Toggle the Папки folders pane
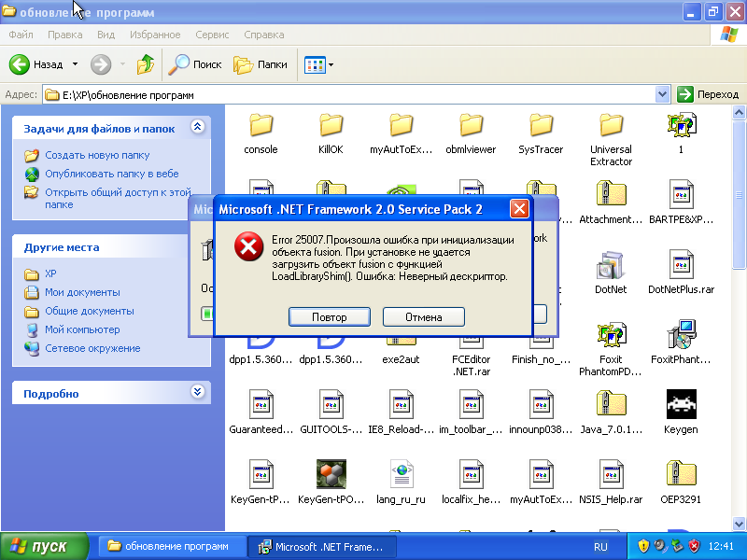747x560 pixels. point(261,64)
